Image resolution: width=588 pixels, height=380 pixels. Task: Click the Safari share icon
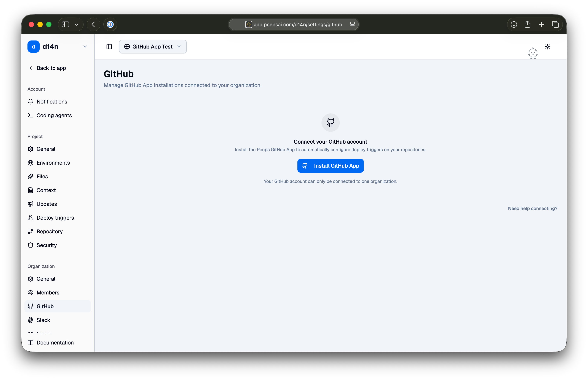click(527, 24)
